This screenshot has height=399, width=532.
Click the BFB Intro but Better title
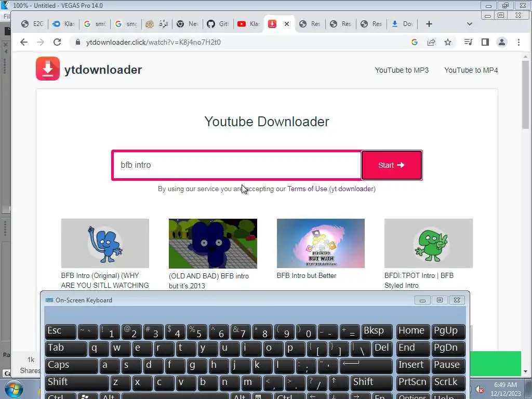[x=307, y=275]
